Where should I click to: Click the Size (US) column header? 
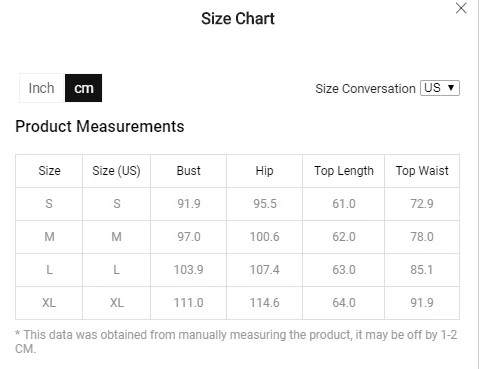[x=116, y=171]
